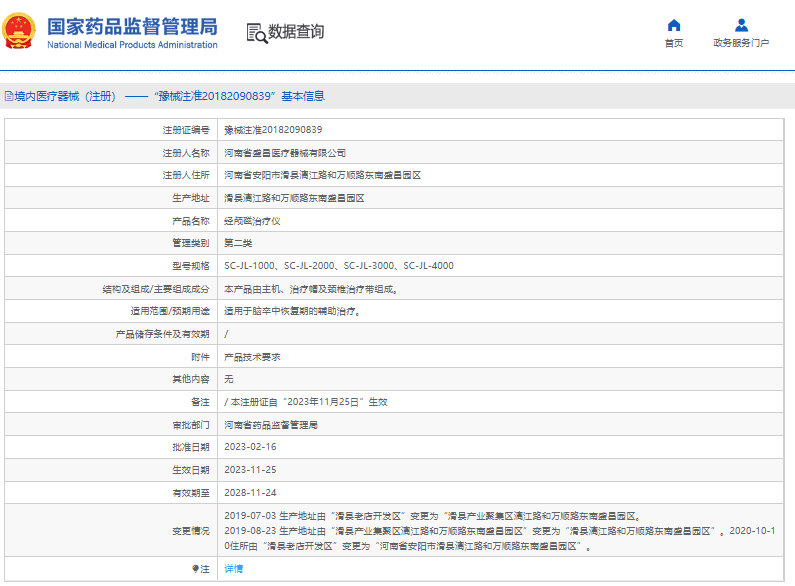Click the 生产地址 value cell
The width and height of the screenshot is (795, 586).
[x=294, y=198]
